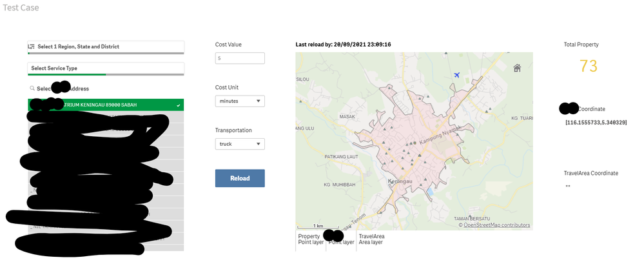The height and width of the screenshot is (262, 644).
Task: Select the ATRIUM KENINGAU 89000 SABAH address row
Action: pyautogui.click(x=106, y=105)
